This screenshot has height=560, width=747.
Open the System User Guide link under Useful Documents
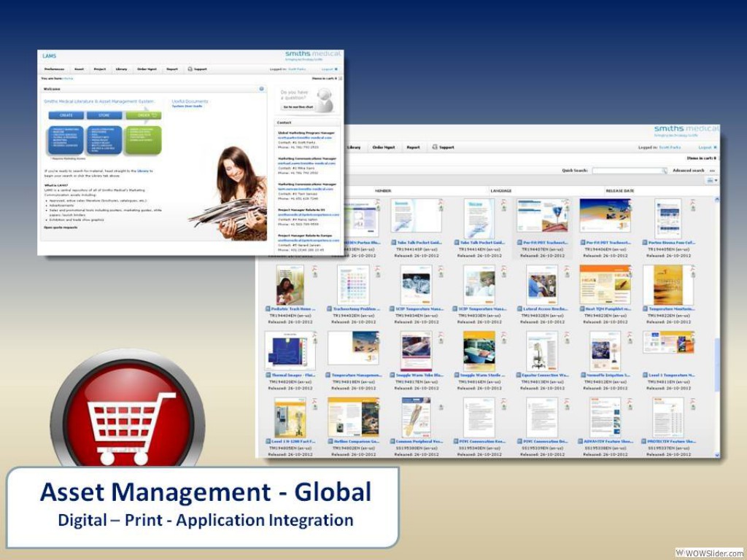[x=186, y=106]
